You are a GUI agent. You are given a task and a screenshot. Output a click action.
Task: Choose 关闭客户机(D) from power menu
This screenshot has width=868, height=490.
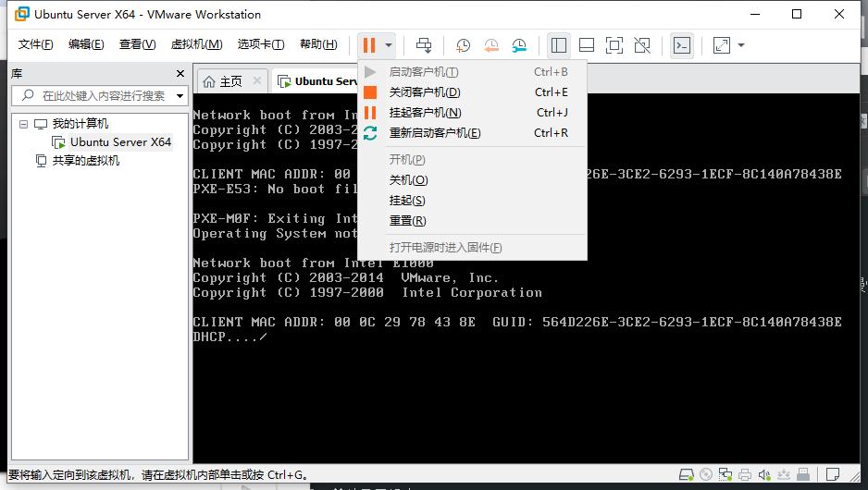(472, 92)
